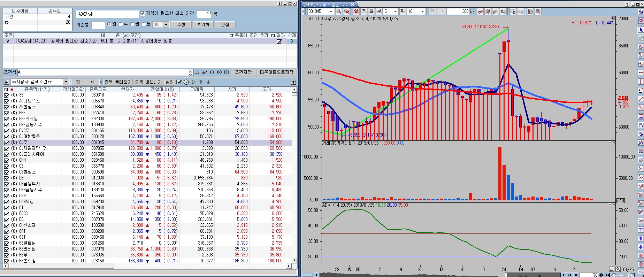The image size is (644, 277).
Task: Open the minute value 5 dropdown in chart toolbar
Action: (395, 11)
